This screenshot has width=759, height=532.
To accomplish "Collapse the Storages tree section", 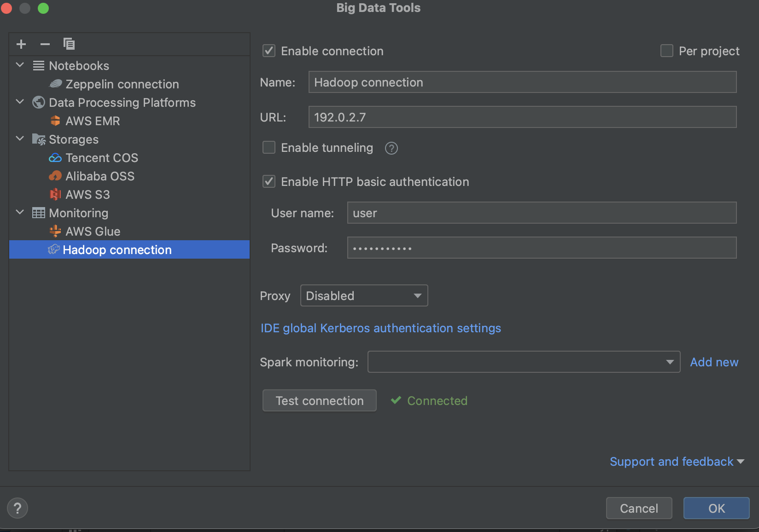I will coord(19,139).
